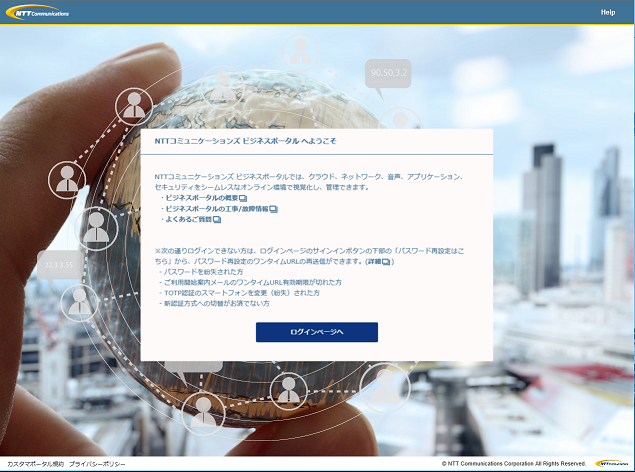Click the ログインページへ button

point(317,332)
